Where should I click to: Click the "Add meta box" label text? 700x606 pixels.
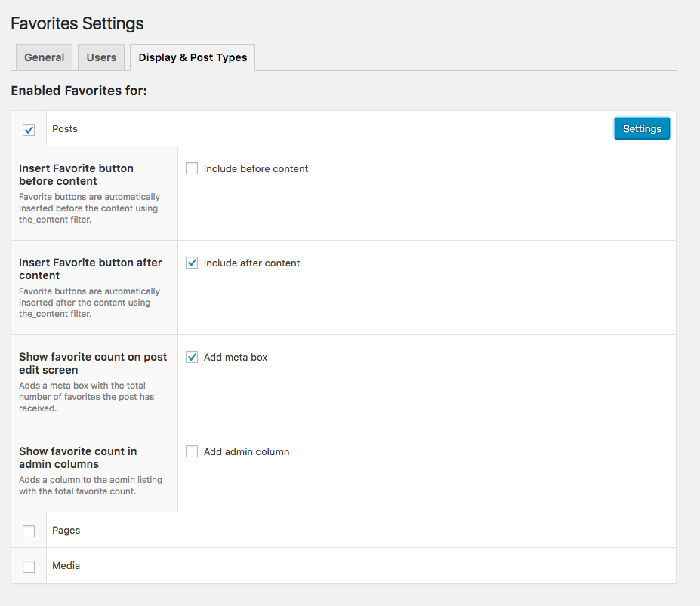pyautogui.click(x=236, y=358)
